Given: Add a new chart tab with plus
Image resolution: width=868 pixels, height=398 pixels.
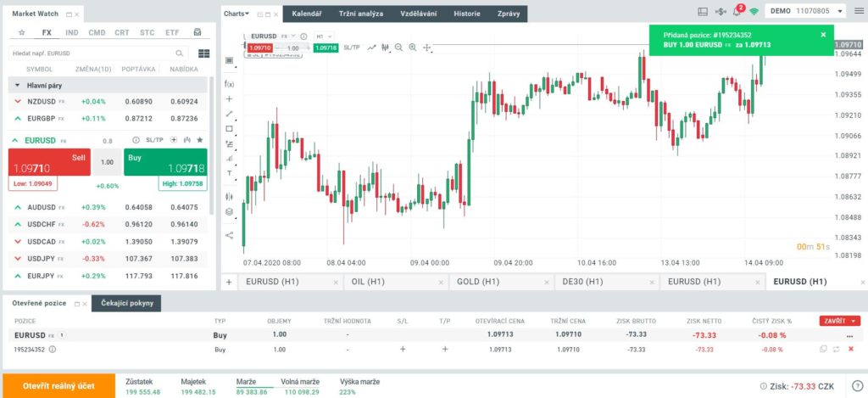Looking at the screenshot, I should (x=229, y=282).
